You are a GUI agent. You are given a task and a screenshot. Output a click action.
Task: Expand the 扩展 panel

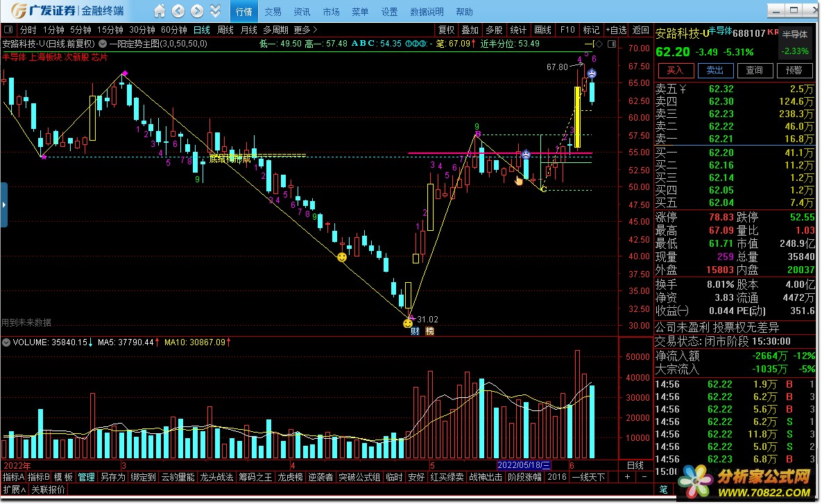click(14, 490)
